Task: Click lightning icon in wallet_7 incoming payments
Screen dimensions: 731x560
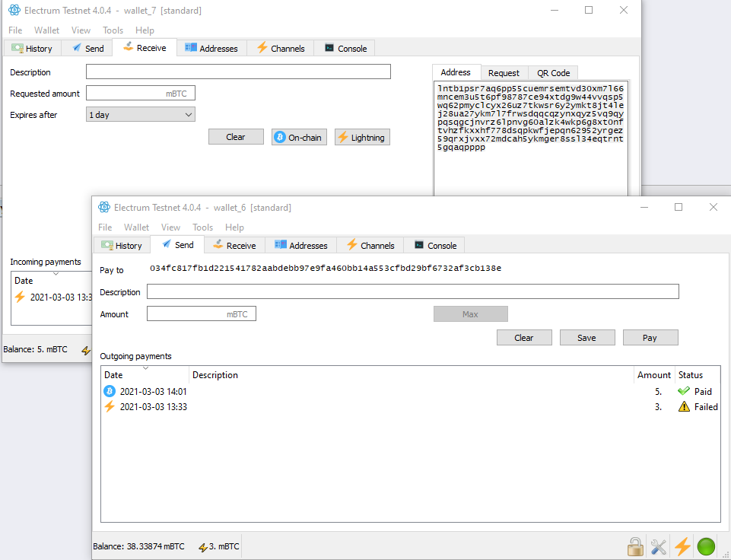Action: coord(20,297)
